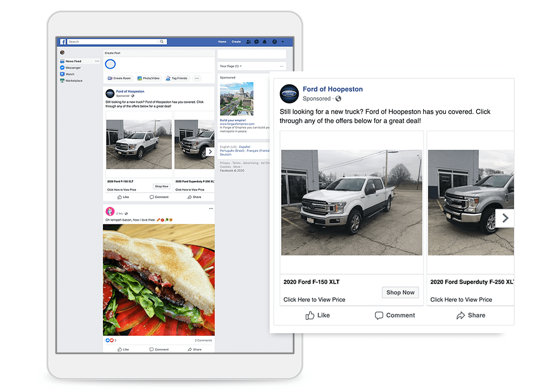The image size is (553, 392).
Task: Share the tempeh bacon sandwich post
Action: point(195,350)
